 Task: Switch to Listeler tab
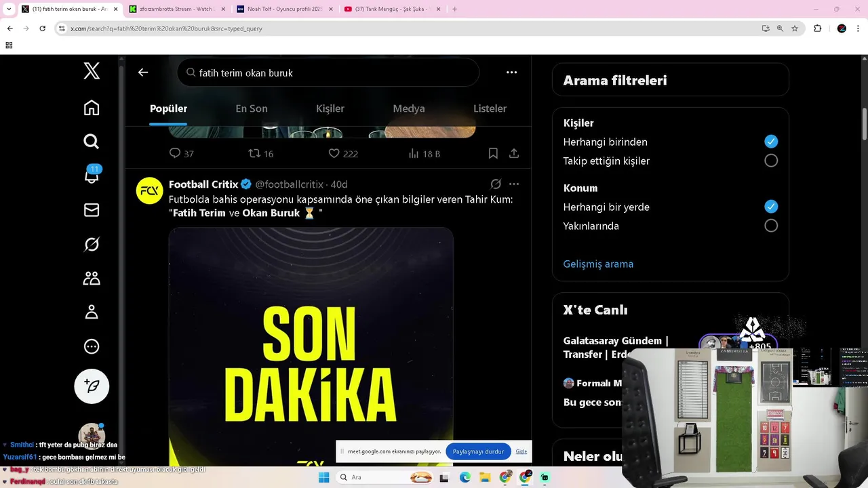pyautogui.click(x=490, y=108)
